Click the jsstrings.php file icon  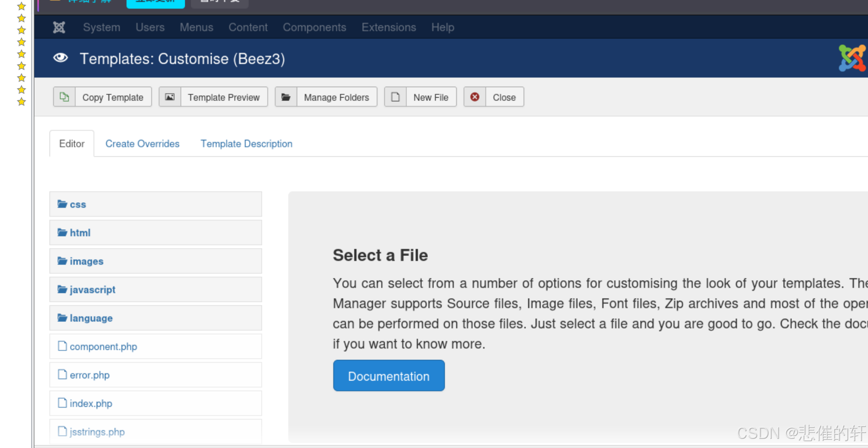62,431
